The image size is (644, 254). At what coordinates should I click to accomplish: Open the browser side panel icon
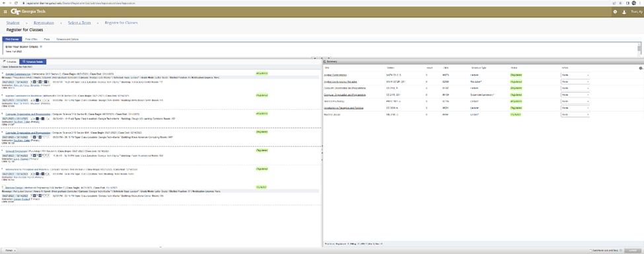click(627, 3)
